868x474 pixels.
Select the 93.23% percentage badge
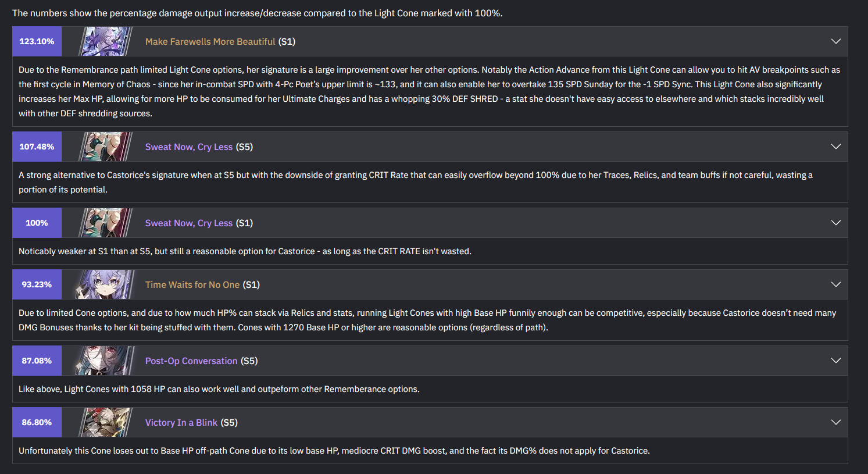coord(37,284)
